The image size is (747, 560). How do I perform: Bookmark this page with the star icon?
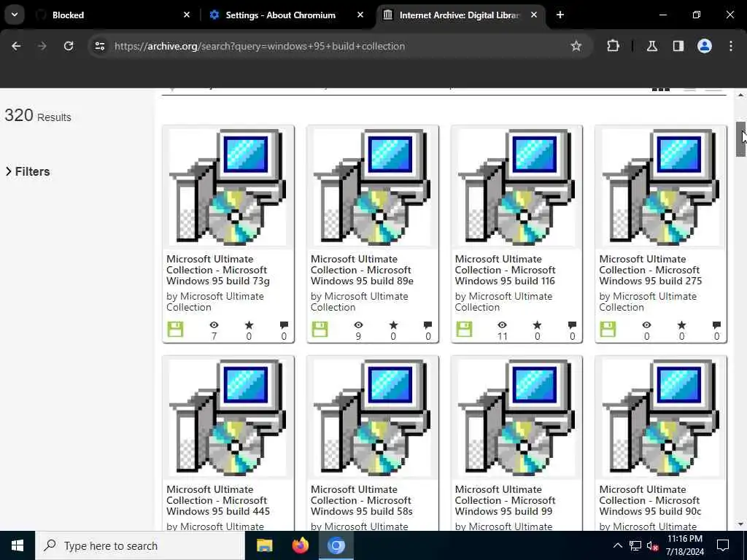coord(576,46)
